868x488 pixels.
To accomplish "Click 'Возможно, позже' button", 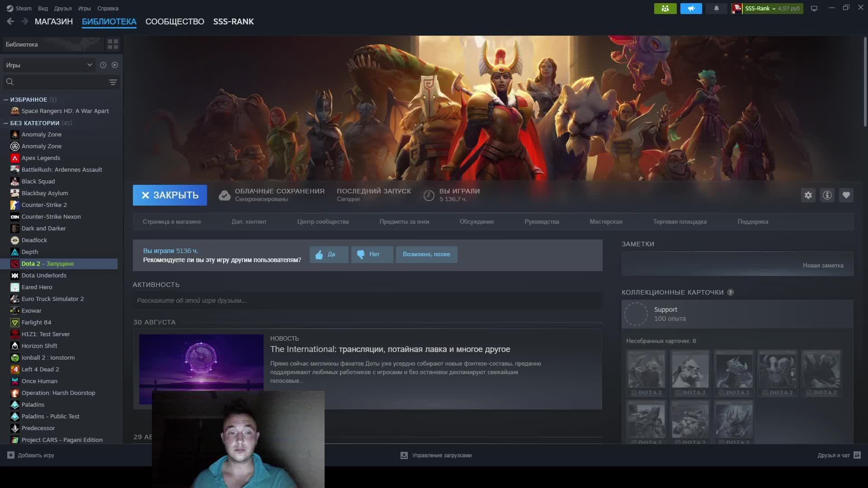I will click(426, 254).
